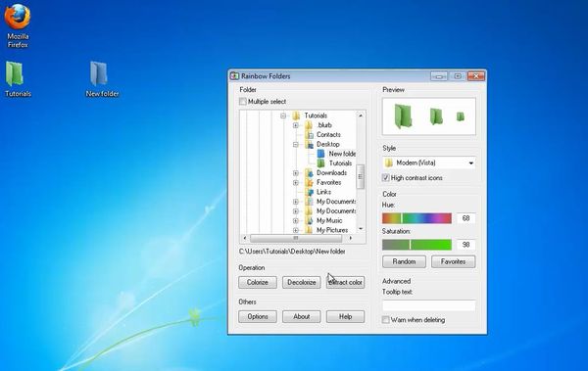The height and width of the screenshot is (371, 588).
Task: Open the Style dropdown showing Modern (Vista)
Action: point(429,162)
